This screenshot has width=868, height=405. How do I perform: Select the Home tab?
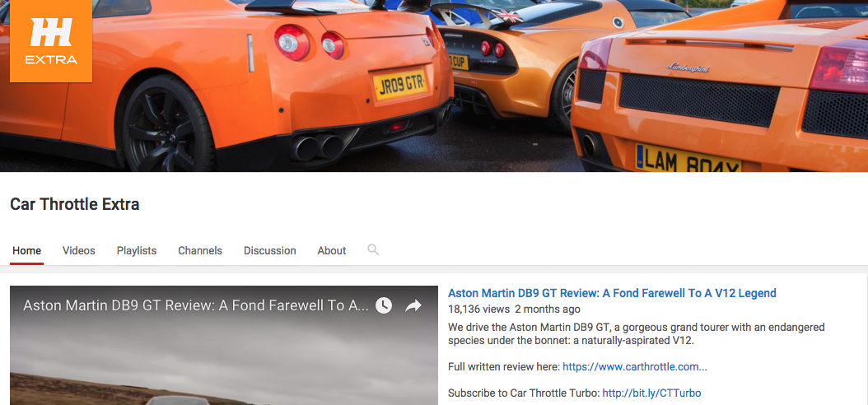26,250
